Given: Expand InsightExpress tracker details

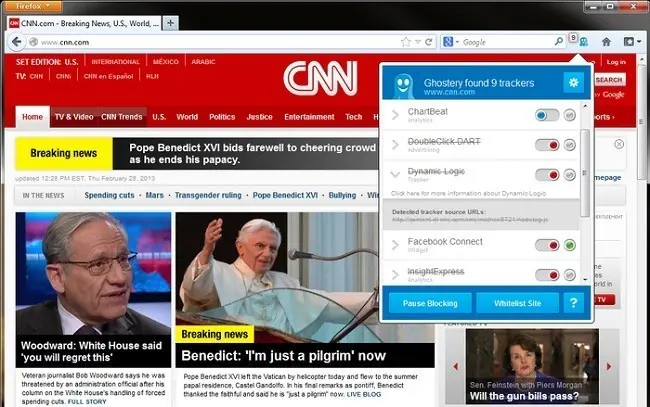Looking at the screenshot, I should click(395, 274).
